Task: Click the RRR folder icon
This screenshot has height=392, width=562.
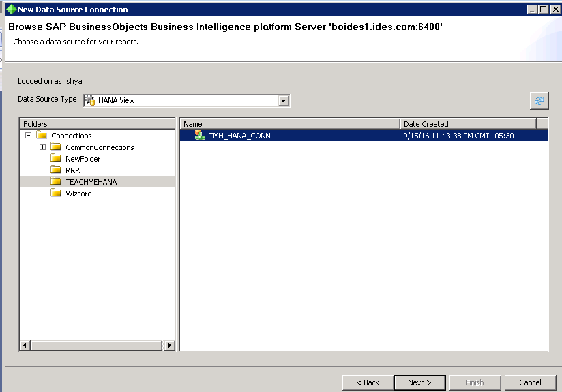Action: point(56,170)
